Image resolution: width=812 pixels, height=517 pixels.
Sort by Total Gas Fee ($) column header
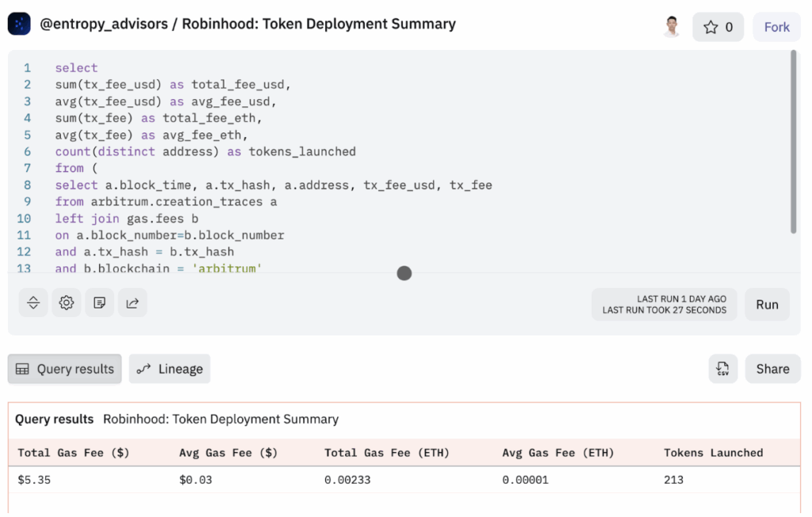point(74,453)
